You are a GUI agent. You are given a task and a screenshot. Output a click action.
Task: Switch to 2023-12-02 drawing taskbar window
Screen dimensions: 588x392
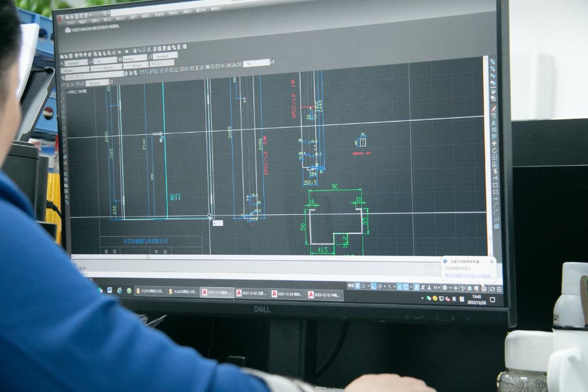[251, 293]
